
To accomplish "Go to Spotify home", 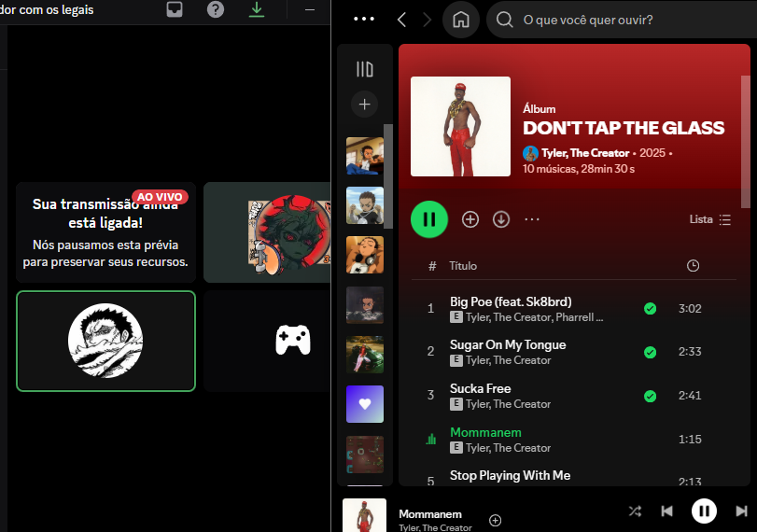I will [461, 20].
